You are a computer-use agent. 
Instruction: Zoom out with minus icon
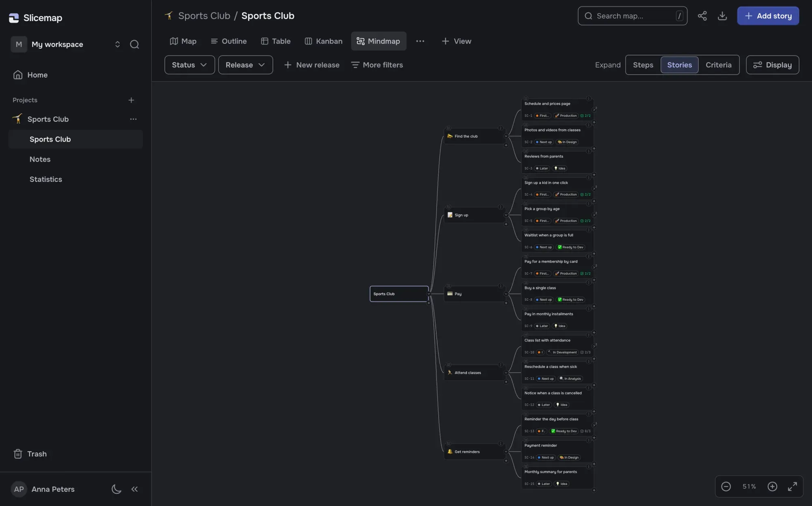click(x=726, y=486)
